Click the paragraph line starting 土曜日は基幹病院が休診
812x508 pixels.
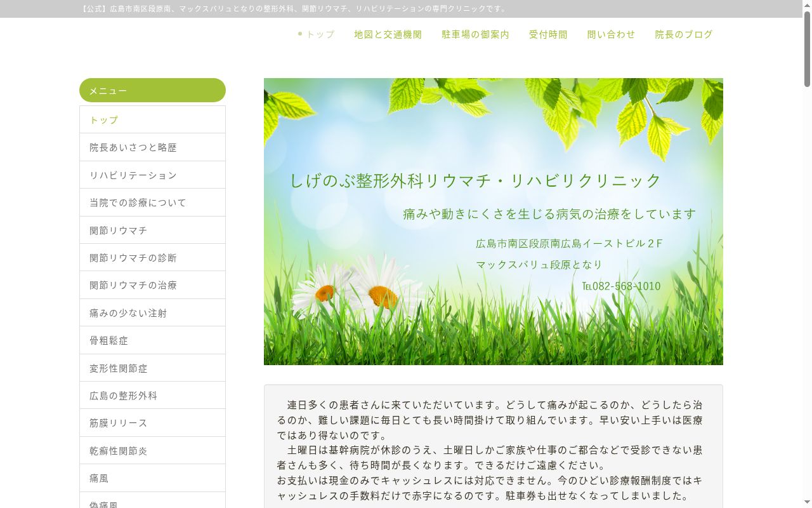[490, 457]
